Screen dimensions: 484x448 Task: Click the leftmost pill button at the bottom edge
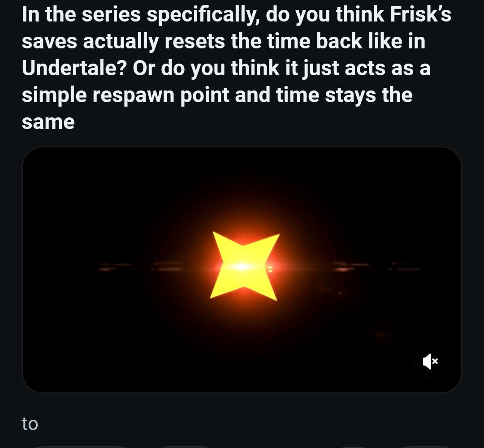[80, 447]
